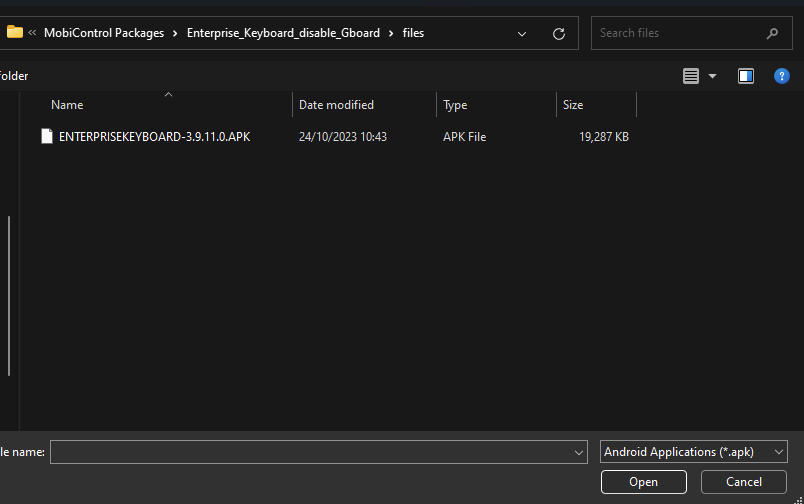Select ENTERPRISEKEYBOARD-3.9.11.0.APK file

coord(154,137)
